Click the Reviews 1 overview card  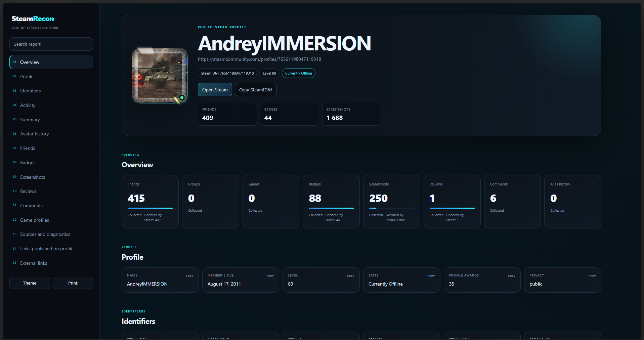pyautogui.click(x=452, y=202)
